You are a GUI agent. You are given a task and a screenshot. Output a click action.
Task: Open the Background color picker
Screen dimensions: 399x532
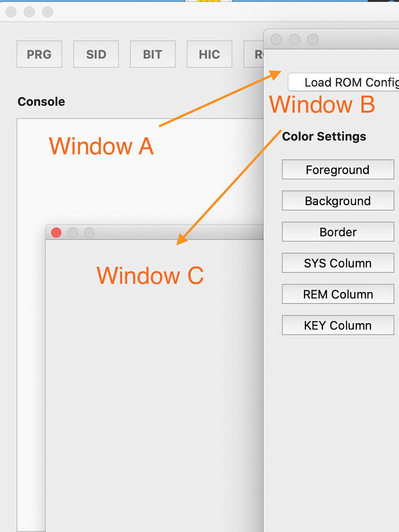pos(338,201)
